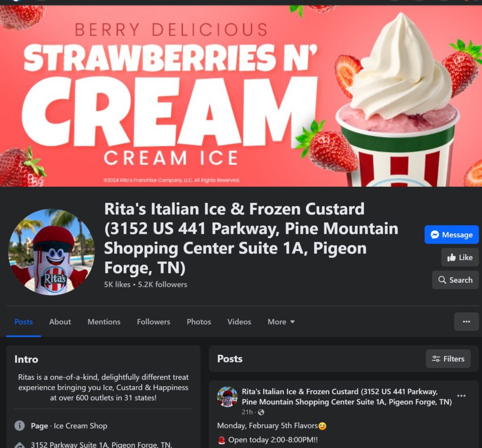Switch to the About tab
Screen dimensions: 482x448
tap(60, 322)
